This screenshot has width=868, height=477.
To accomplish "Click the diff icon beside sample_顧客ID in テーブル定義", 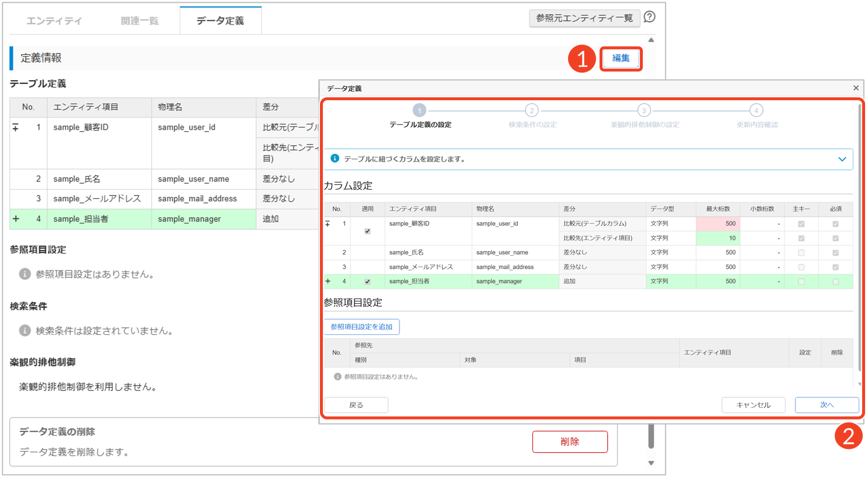I will (16, 127).
